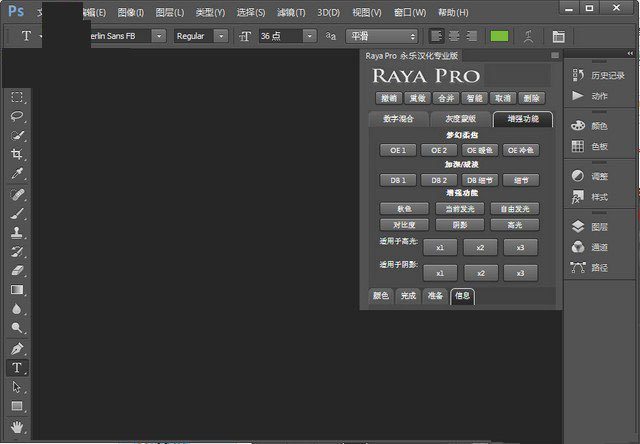This screenshot has width=640, height=444.
Task: Click the 对比度 contrast button
Action: pos(404,225)
